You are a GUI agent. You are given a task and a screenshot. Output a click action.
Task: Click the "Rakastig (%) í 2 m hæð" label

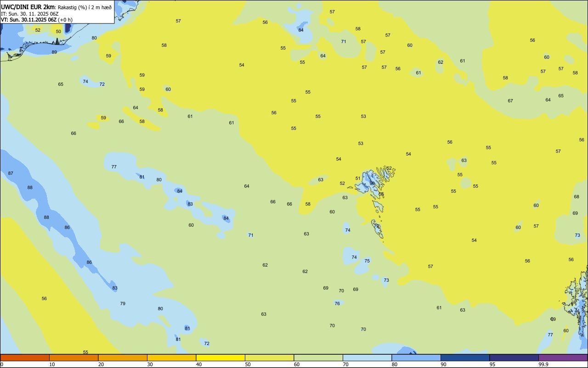pos(85,7)
